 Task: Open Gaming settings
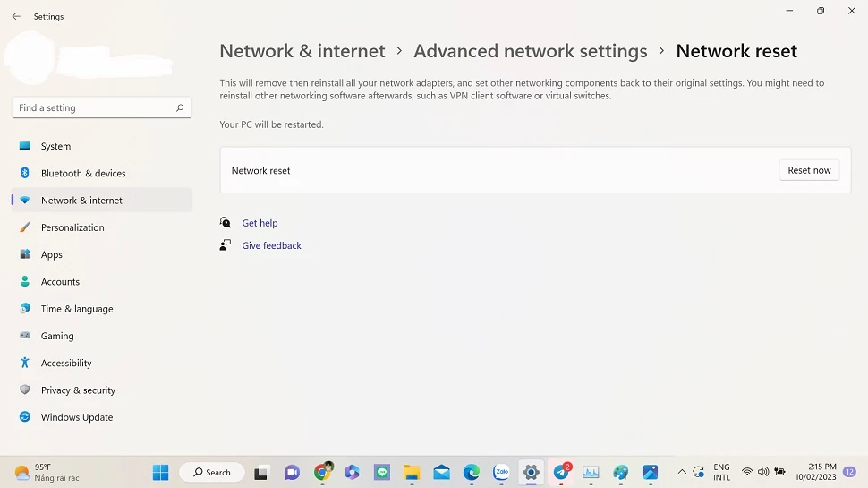pyautogui.click(x=57, y=336)
